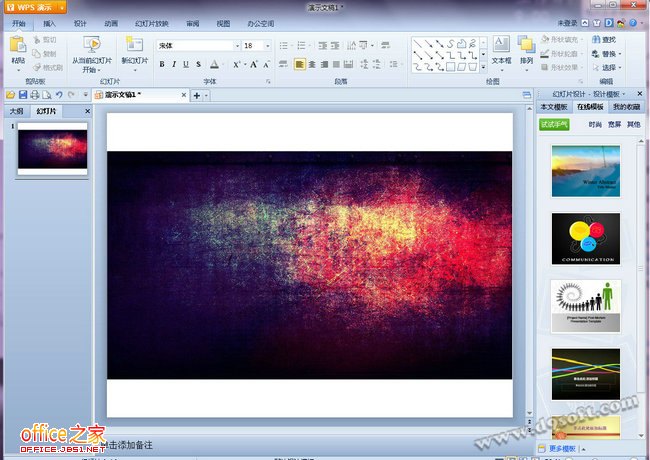Viewport: 650px width, 460px height.
Task: Switch to the Outline (大纲) pane tab
Action: coord(17,111)
